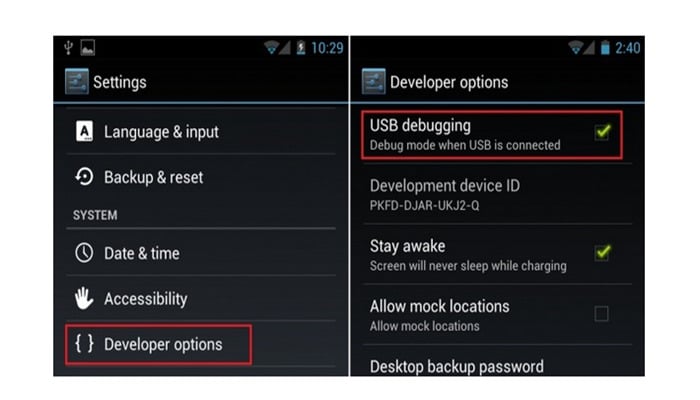The height and width of the screenshot is (400, 700).
Task: Disable the Stay awake checkbox
Action: click(602, 253)
